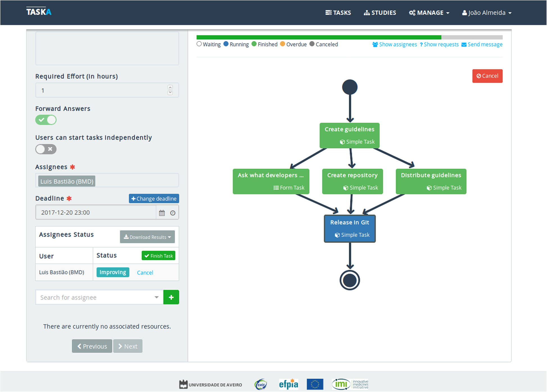The image size is (547, 392).
Task: Increase required effort with the up arrow
Action: click(x=170, y=87)
